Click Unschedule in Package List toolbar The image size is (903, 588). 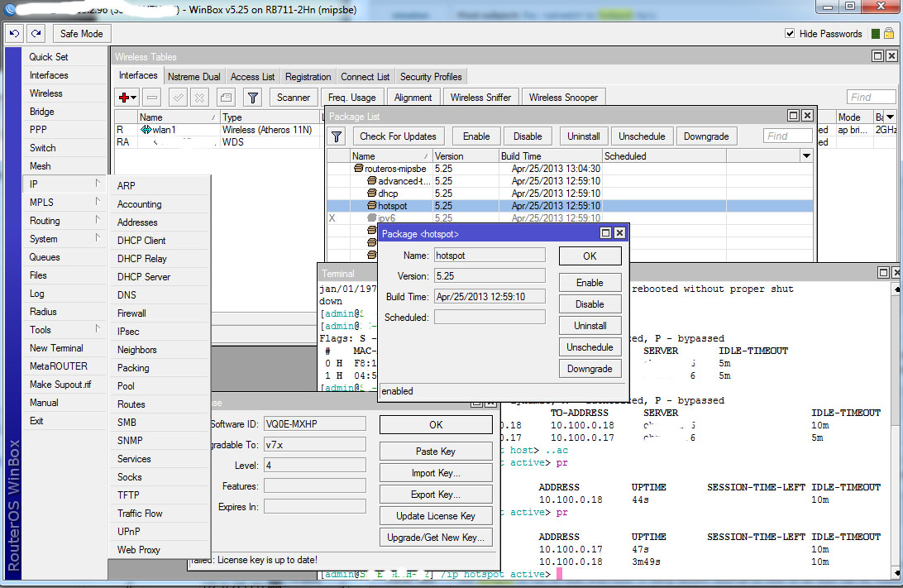(x=642, y=136)
